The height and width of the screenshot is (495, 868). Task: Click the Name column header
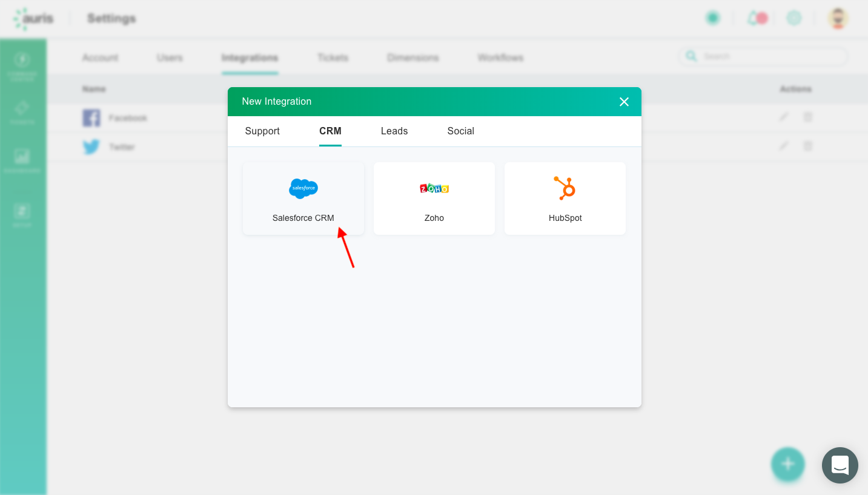click(94, 89)
